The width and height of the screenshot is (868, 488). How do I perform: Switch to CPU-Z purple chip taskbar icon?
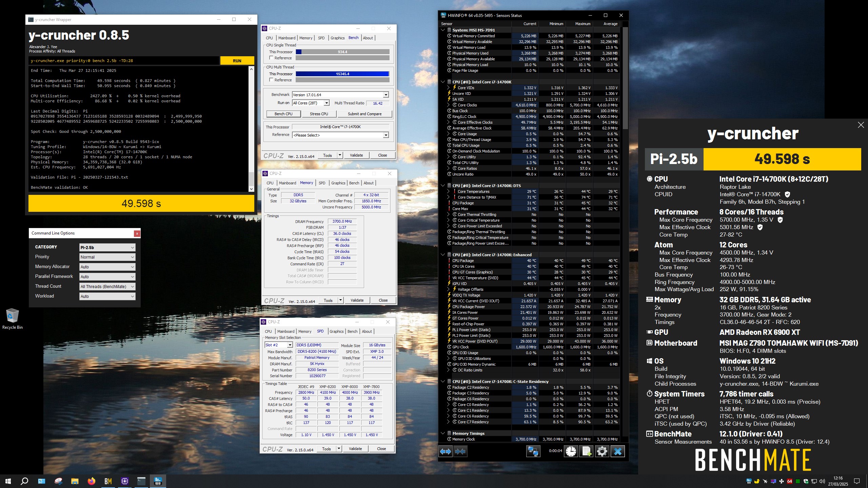pos(124,481)
